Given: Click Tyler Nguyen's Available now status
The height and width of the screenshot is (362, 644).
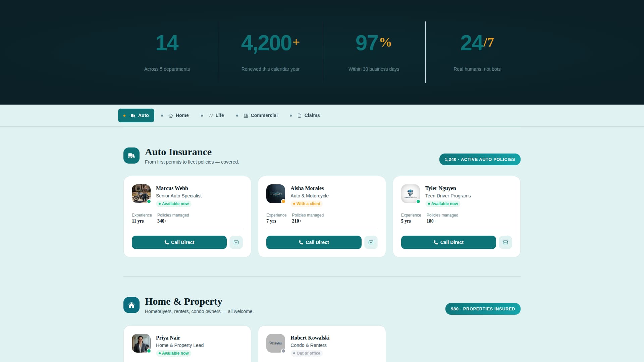Looking at the screenshot, I should tap(443, 204).
